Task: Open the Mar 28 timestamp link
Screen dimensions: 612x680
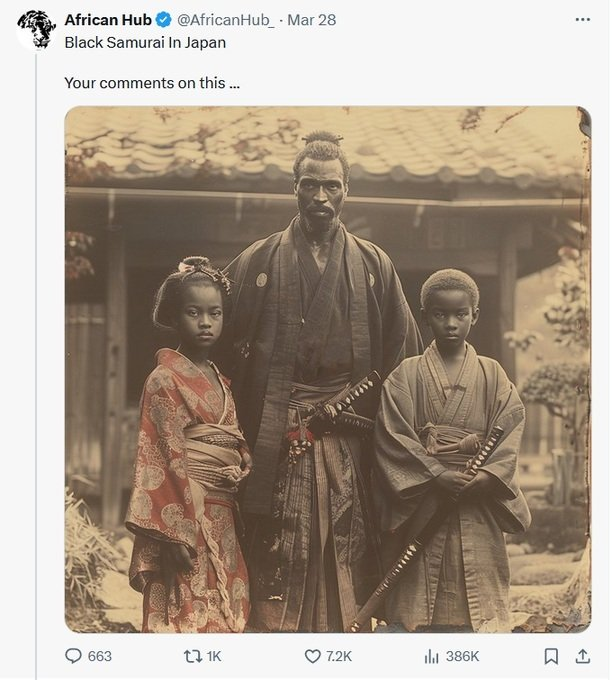Action: [311, 20]
